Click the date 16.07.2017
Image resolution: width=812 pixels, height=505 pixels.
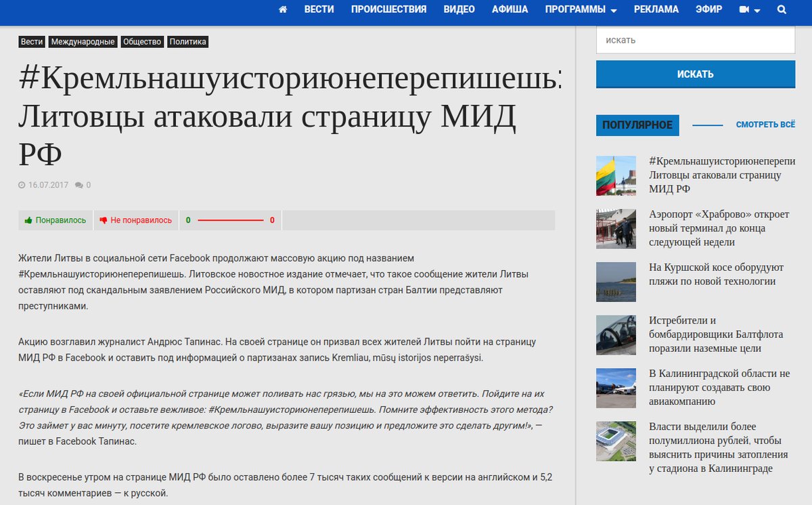click(x=48, y=185)
